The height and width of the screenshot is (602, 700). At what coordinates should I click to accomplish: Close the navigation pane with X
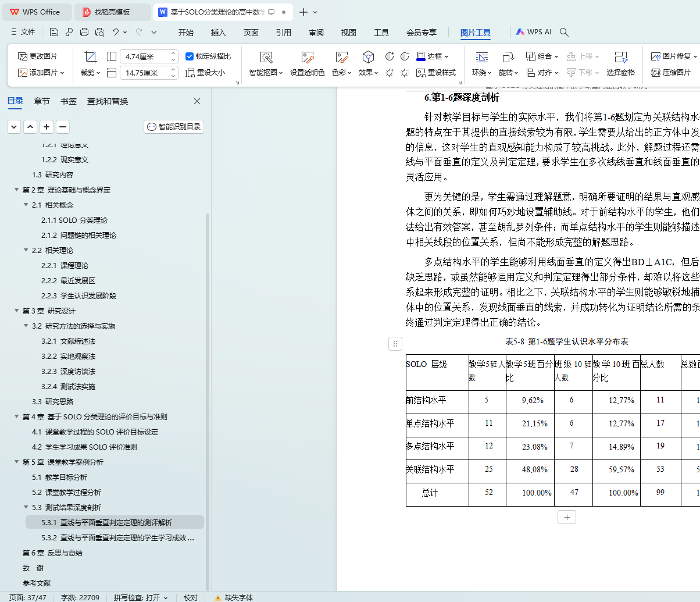click(x=197, y=101)
